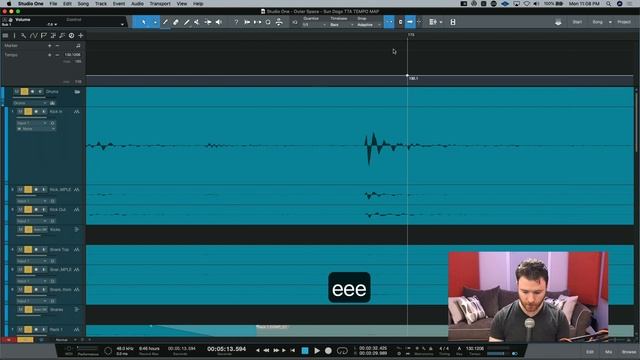Select the Mute tool
The image size is (640, 360).
tap(197, 22)
